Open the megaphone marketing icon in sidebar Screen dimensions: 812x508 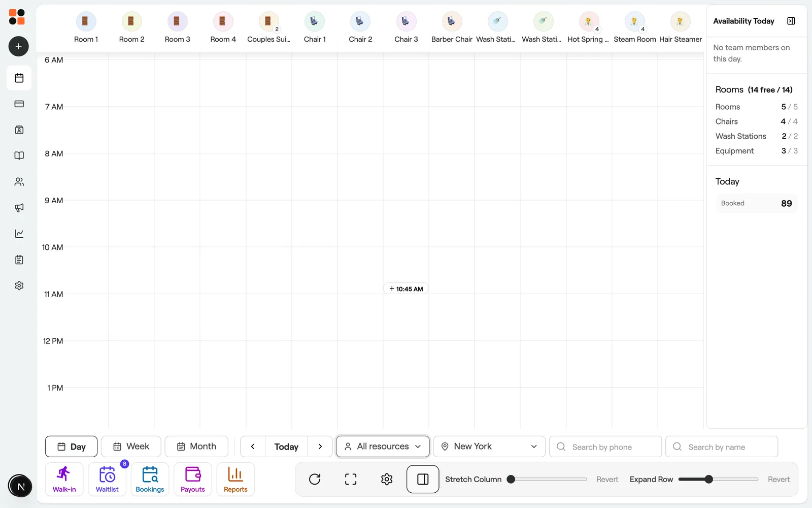point(19,208)
